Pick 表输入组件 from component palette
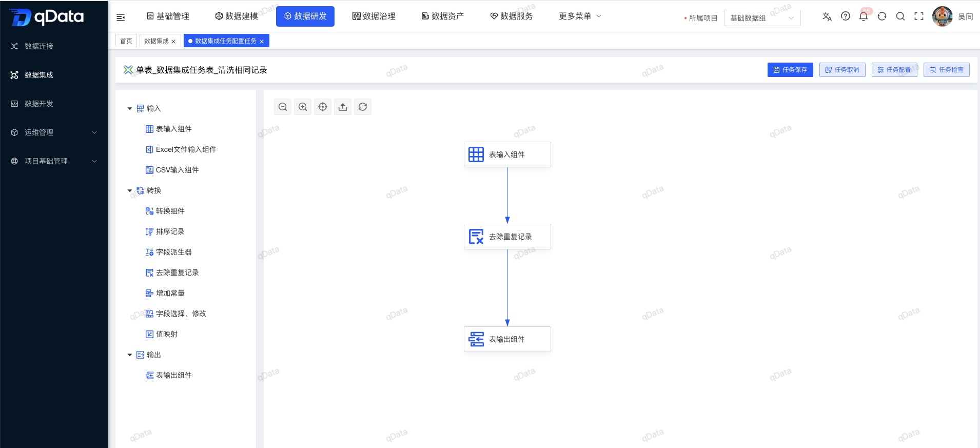This screenshot has width=980, height=448. point(169,129)
